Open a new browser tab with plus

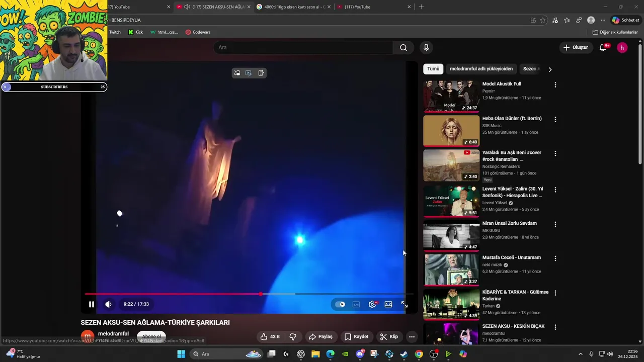pos(421,7)
